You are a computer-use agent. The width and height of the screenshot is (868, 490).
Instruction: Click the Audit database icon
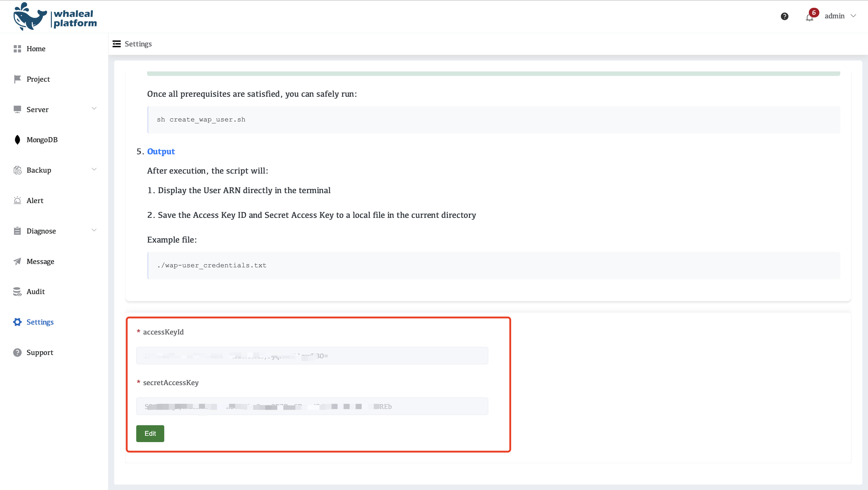[17, 291]
